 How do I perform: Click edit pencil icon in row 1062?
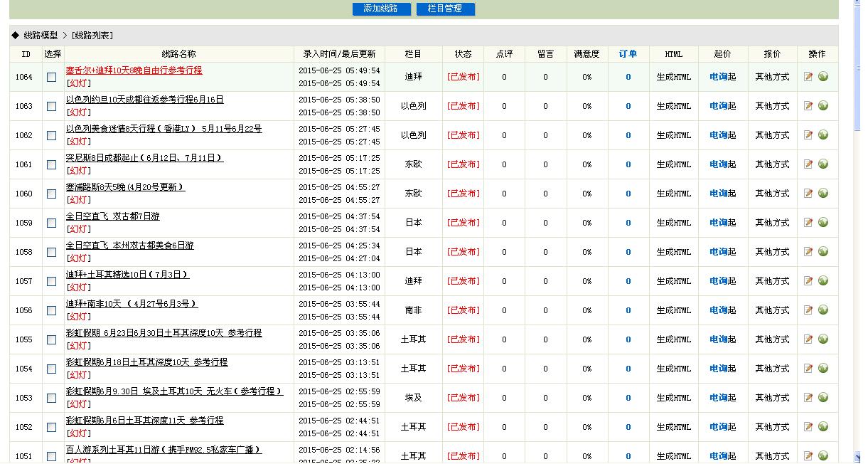[x=808, y=135]
